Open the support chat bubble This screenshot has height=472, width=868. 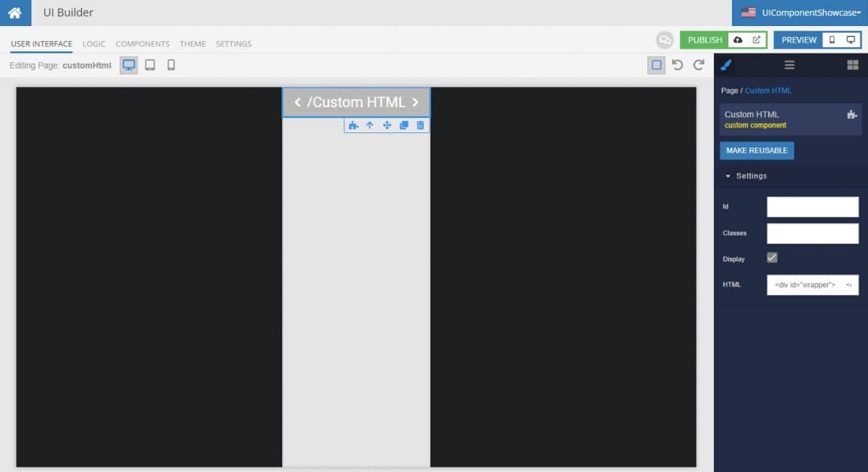(665, 40)
